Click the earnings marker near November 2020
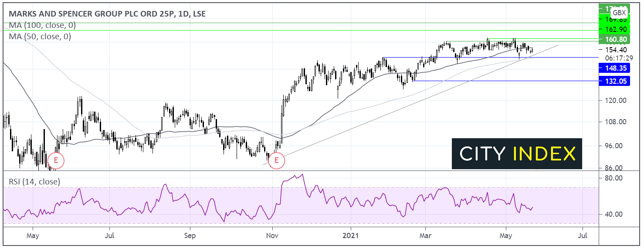The width and height of the screenshot is (644, 249). click(276, 161)
